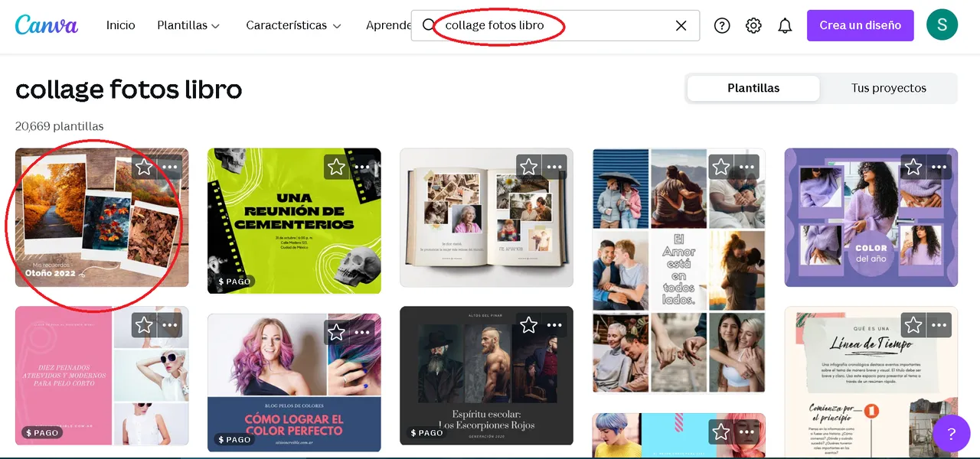Viewport: 980px width, 459px height.
Task: Open more options on photo book template
Action: click(x=554, y=167)
